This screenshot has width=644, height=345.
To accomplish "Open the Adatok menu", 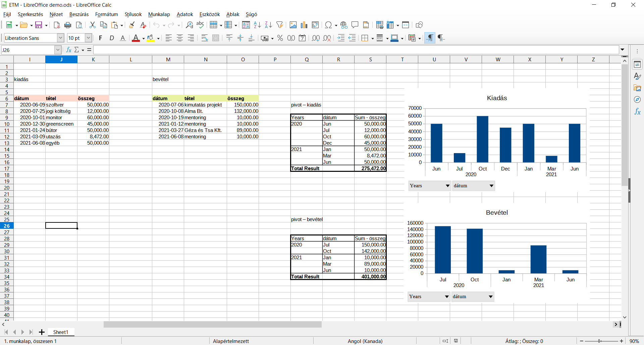I will (184, 14).
